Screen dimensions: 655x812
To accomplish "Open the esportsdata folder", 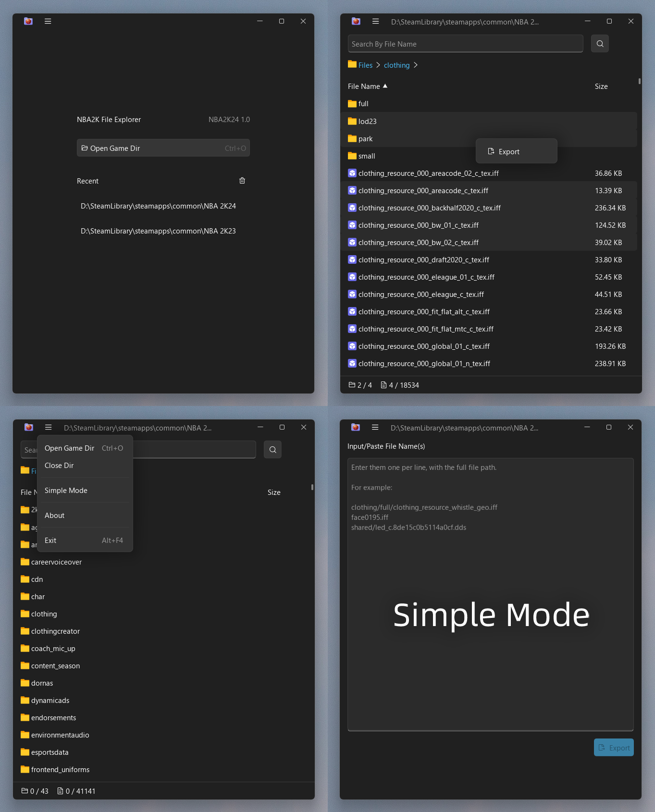I will point(49,752).
